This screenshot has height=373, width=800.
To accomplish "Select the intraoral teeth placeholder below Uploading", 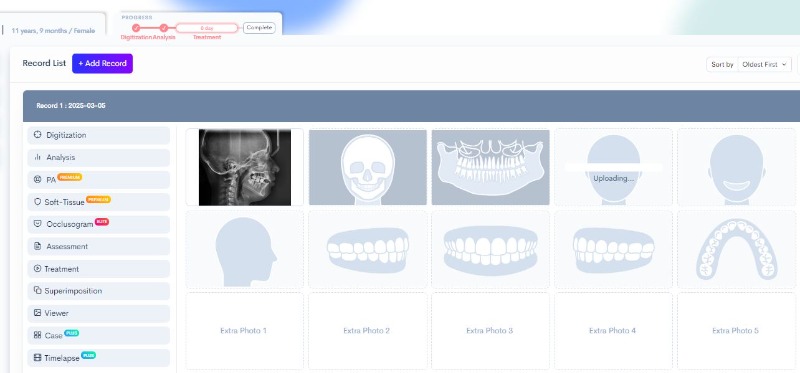I will (x=613, y=250).
